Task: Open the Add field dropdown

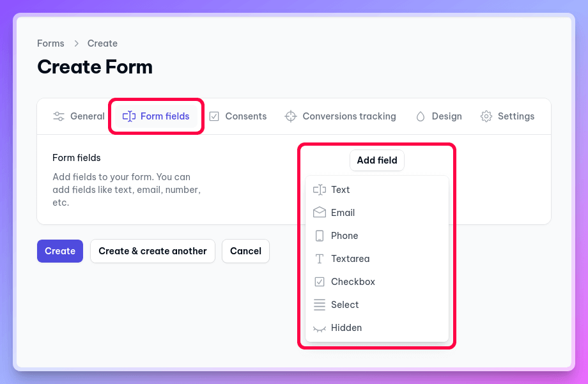Action: click(376, 160)
